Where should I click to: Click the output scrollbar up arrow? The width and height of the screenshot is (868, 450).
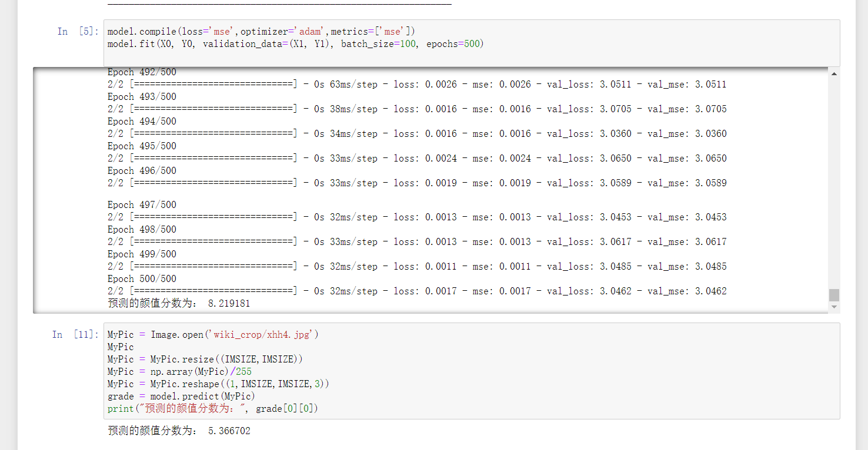834,74
